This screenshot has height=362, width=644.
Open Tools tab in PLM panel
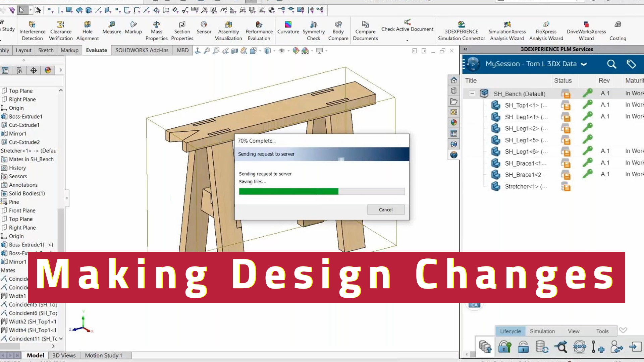coord(602,331)
